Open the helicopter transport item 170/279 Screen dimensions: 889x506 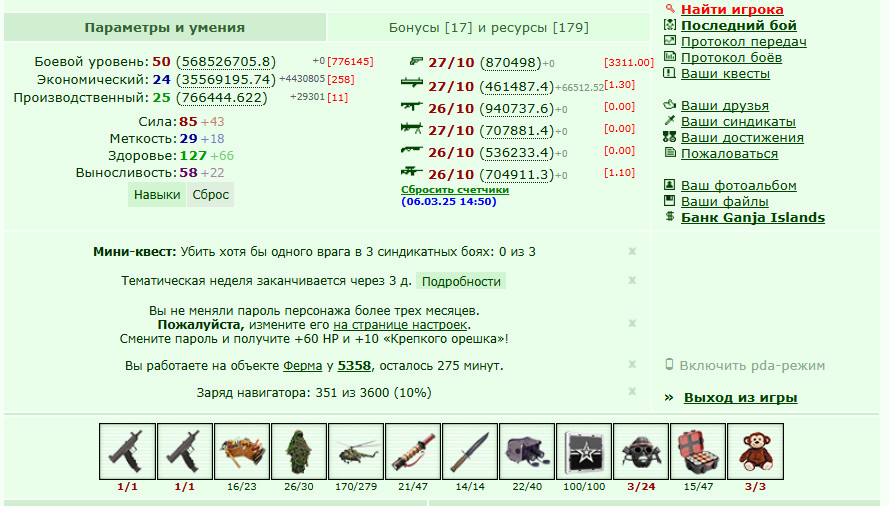(355, 452)
